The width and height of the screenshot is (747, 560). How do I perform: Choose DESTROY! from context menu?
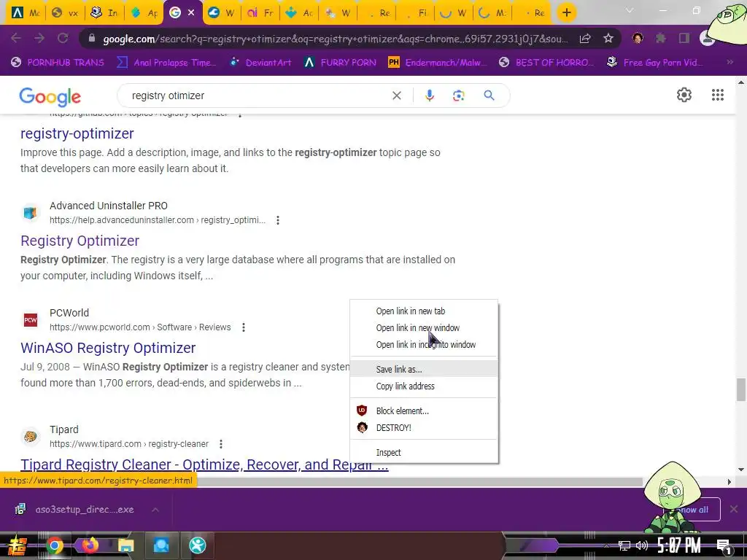pyautogui.click(x=424, y=427)
